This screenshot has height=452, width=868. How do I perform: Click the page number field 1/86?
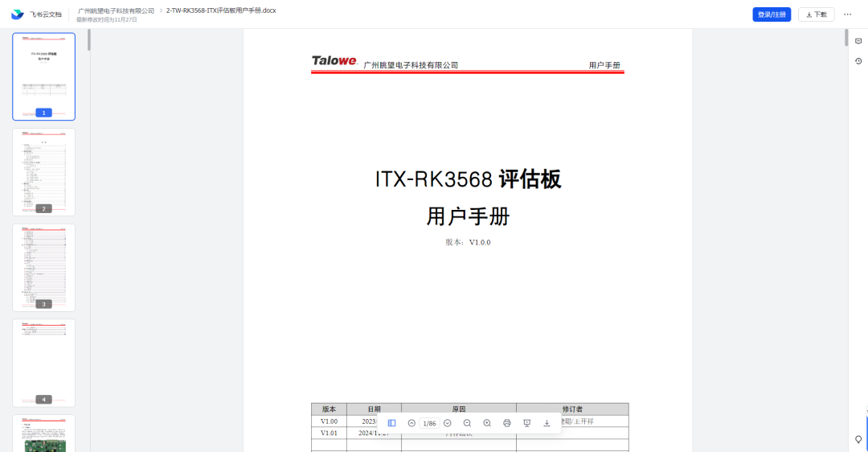pyautogui.click(x=429, y=423)
